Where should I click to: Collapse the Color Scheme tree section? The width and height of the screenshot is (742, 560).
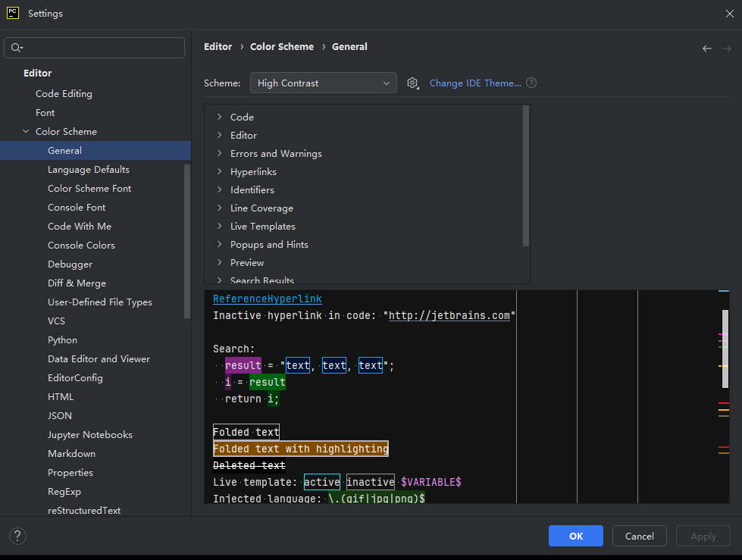point(27,132)
